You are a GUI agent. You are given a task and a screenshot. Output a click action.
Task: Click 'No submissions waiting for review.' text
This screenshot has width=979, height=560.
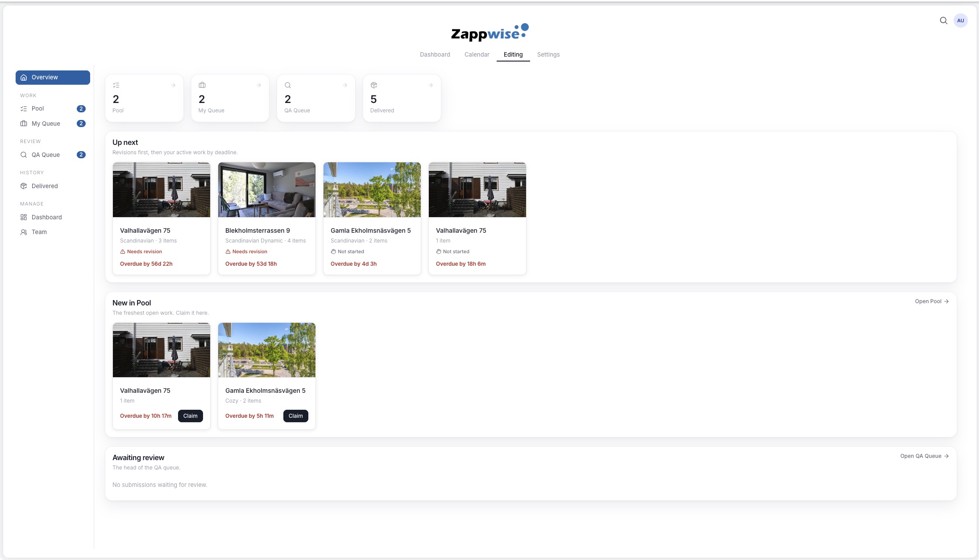coord(160,485)
